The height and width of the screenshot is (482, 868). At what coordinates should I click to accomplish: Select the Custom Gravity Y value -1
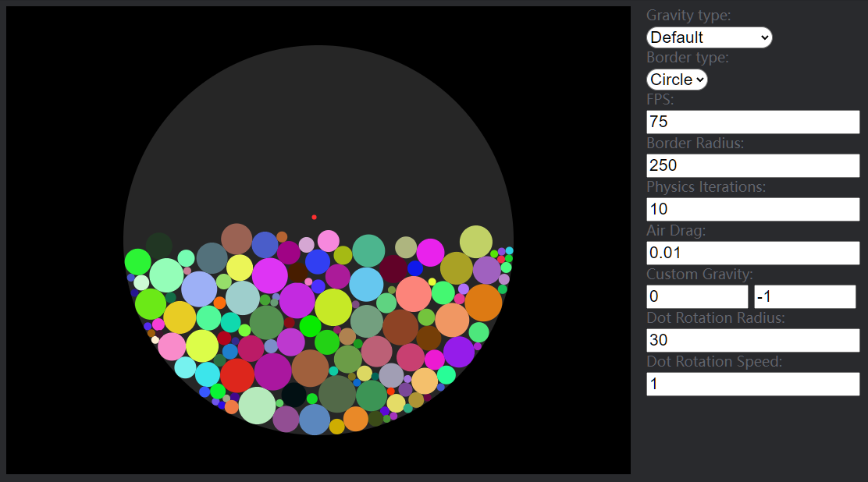point(804,296)
